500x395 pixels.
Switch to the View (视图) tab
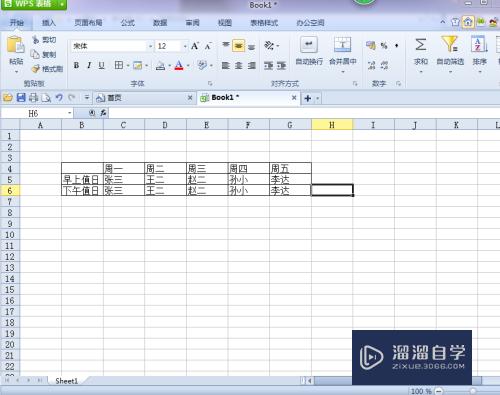(225, 23)
